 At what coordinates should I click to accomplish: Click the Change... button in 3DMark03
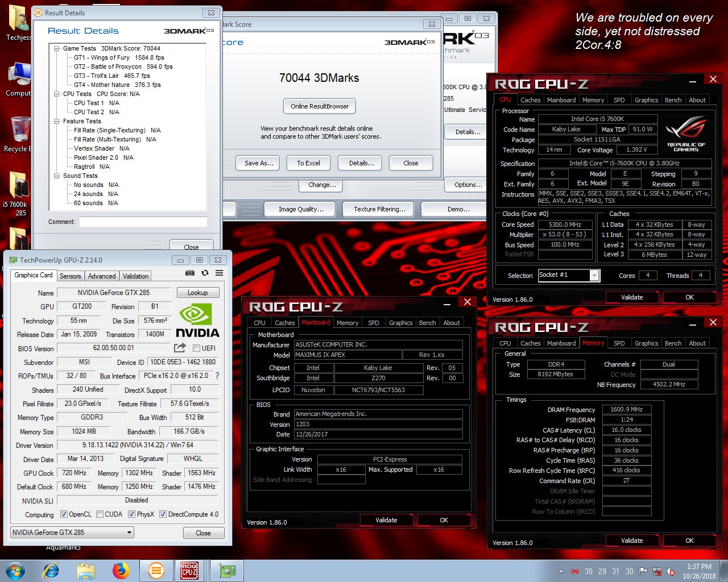322,185
